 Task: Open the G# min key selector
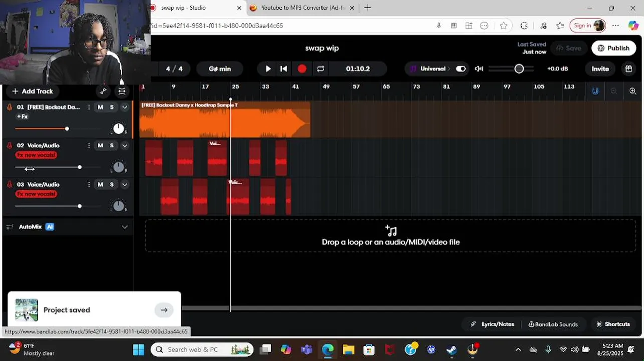220,69
